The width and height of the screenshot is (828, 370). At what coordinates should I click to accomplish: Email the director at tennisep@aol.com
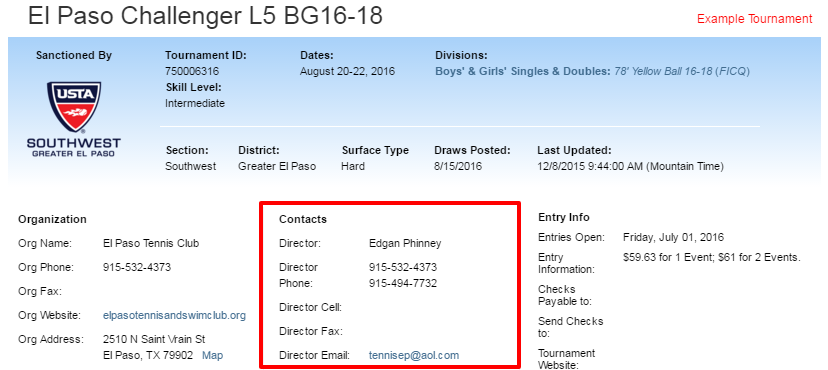413,355
